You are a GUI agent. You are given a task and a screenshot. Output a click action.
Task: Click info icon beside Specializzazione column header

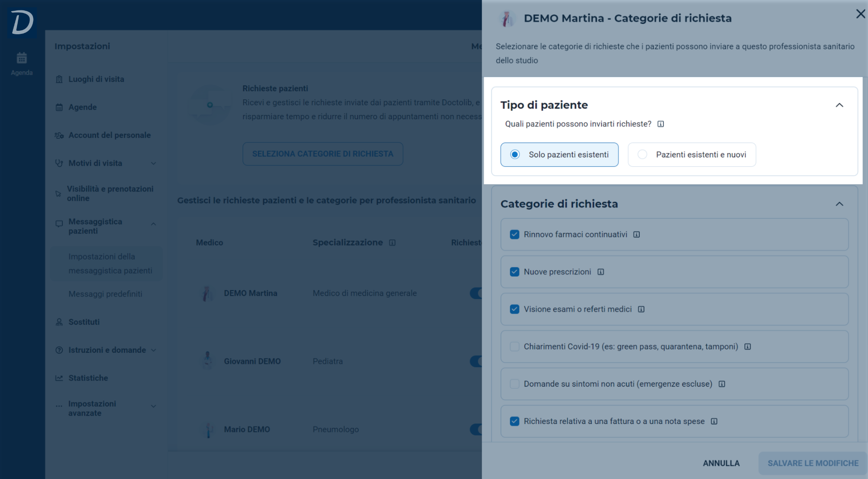(392, 242)
